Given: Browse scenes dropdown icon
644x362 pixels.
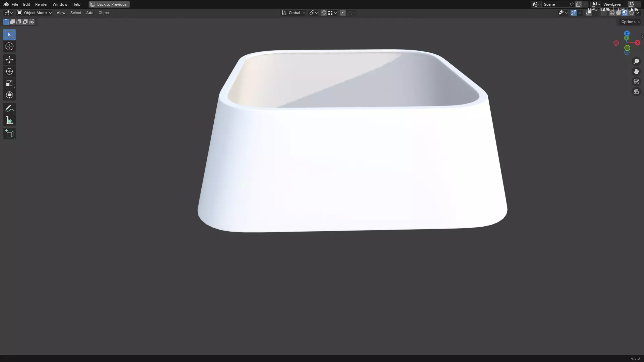Looking at the screenshot, I should (x=536, y=4).
